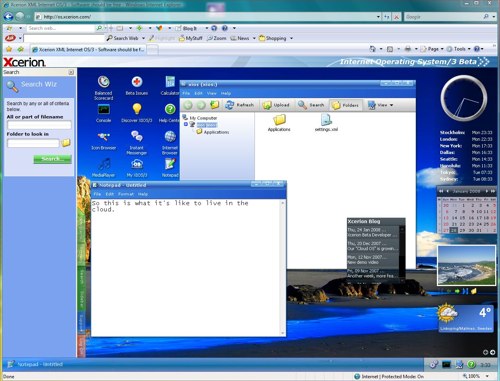Open the Console desktop icon
The height and width of the screenshot is (381, 500).
point(103,113)
